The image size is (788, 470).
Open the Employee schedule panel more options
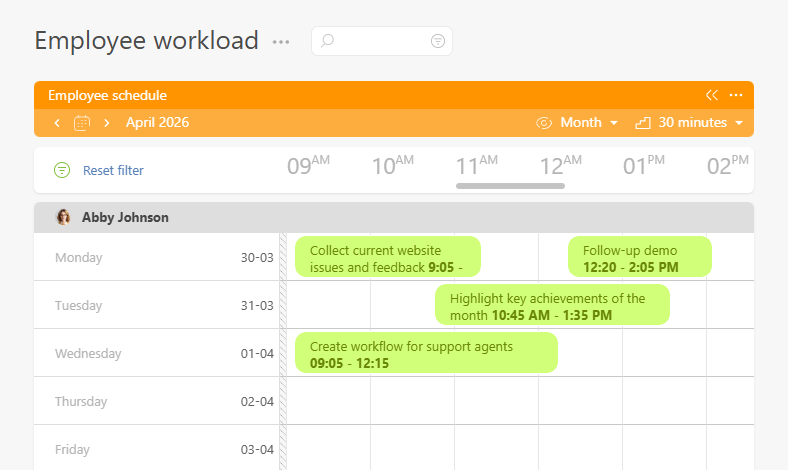click(736, 95)
